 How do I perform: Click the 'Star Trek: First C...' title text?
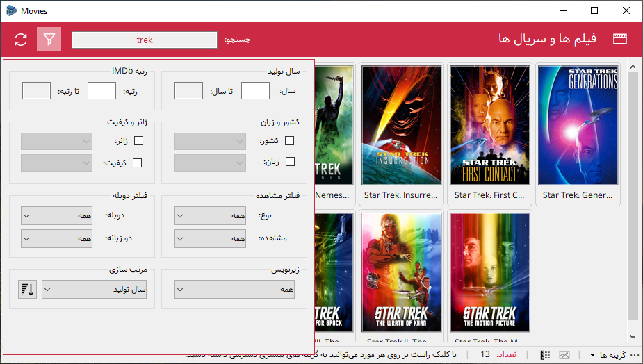[489, 195]
